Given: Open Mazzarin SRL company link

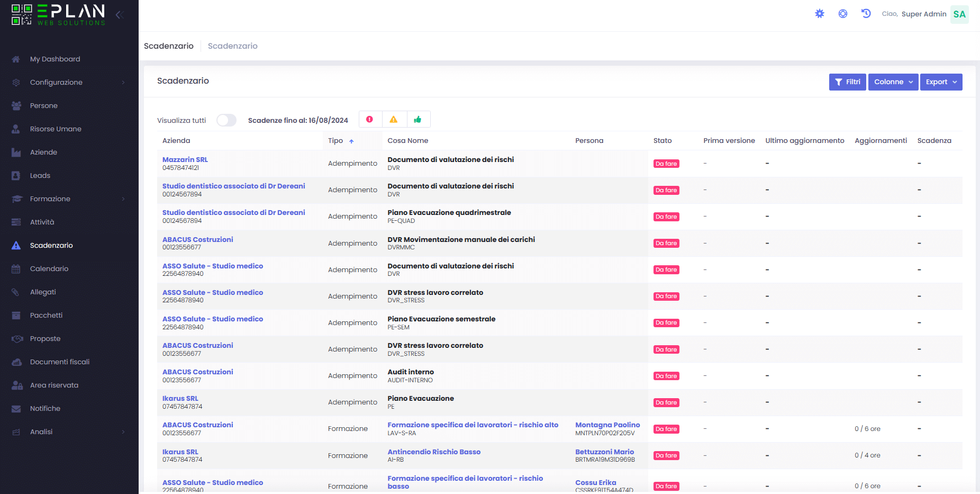Looking at the screenshot, I should pos(185,159).
